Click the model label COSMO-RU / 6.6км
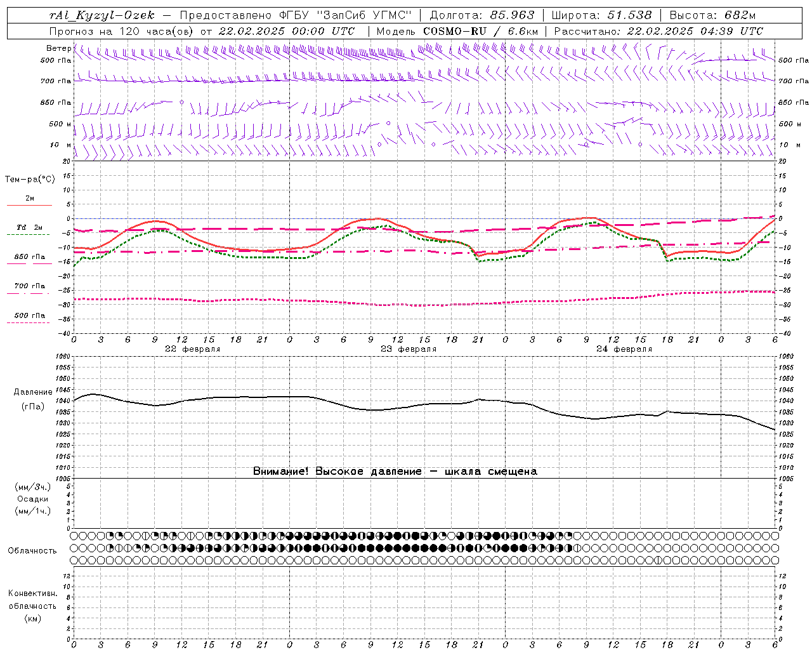Image resolution: width=812 pixels, height=650 pixels. click(x=480, y=31)
